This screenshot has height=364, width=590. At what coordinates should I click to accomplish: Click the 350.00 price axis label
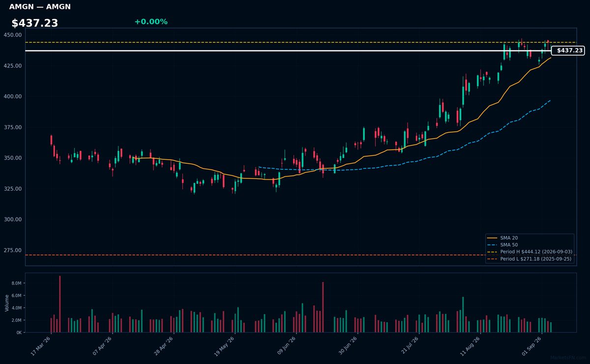13,158
